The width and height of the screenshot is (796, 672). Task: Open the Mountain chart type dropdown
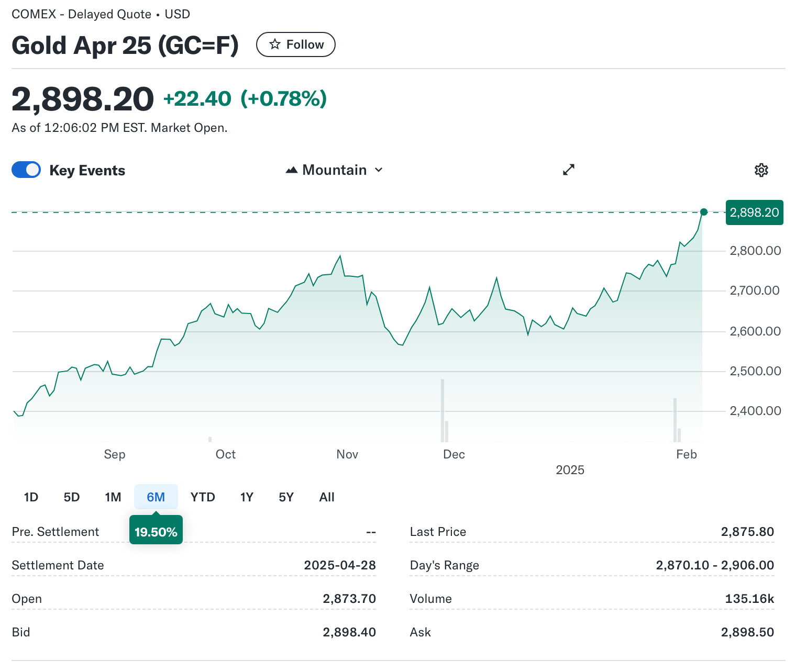pyautogui.click(x=334, y=170)
